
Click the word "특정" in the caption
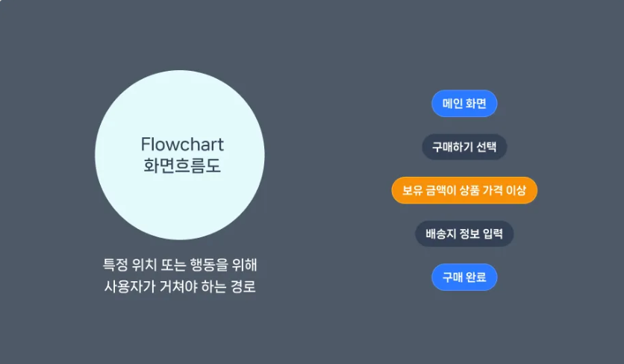[115, 265]
